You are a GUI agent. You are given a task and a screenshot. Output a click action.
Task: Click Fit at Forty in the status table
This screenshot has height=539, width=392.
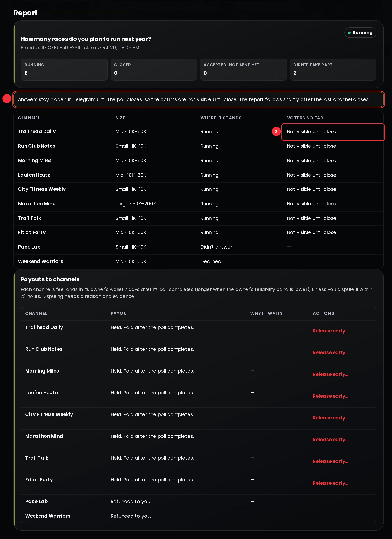click(x=32, y=233)
